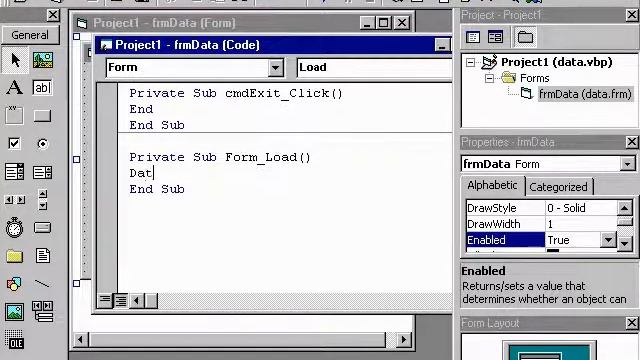Switch to the Categorized properties tab
The image size is (640, 360).
(558, 187)
